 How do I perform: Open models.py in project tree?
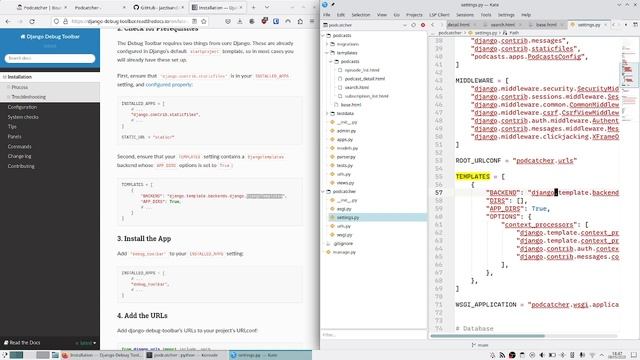(x=347, y=148)
